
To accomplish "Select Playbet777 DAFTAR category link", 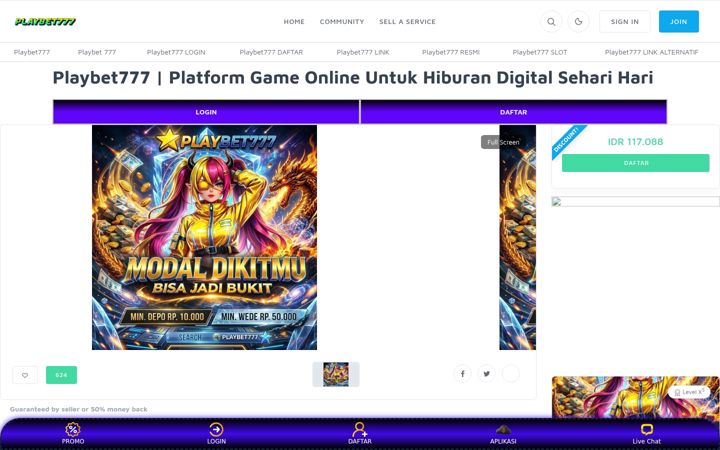I will 271,52.
